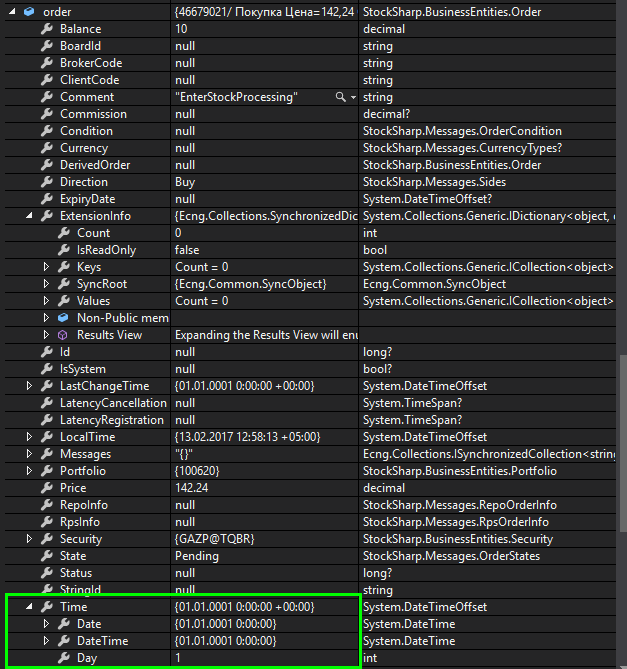The height and width of the screenshot is (669, 627).
Task: Click the property icon next to State
Action: (46, 556)
